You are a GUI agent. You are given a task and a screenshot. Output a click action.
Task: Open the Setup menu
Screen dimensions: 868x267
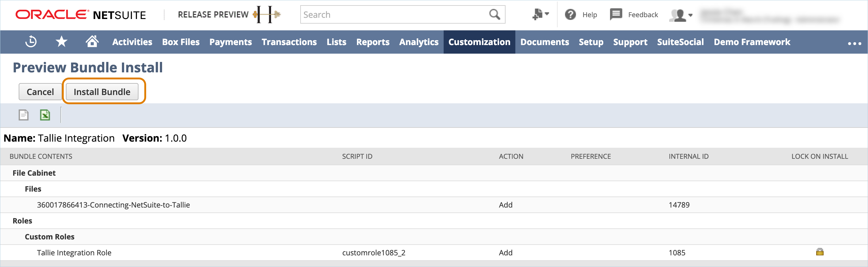coord(591,42)
